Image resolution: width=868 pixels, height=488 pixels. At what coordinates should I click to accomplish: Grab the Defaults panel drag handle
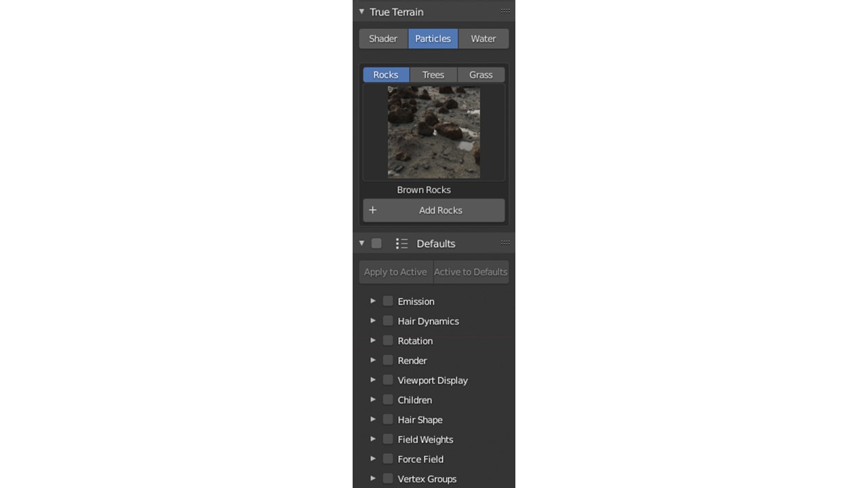(505, 243)
